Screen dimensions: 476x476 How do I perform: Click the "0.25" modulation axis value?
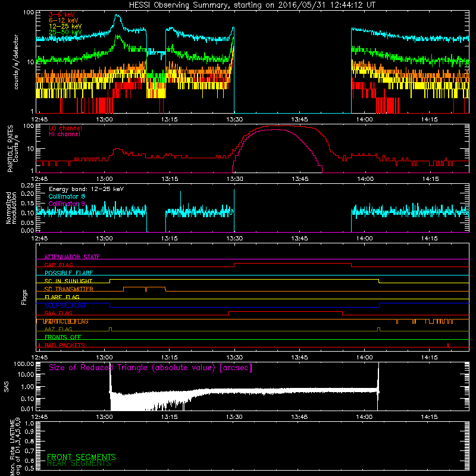pyautogui.click(x=27, y=186)
